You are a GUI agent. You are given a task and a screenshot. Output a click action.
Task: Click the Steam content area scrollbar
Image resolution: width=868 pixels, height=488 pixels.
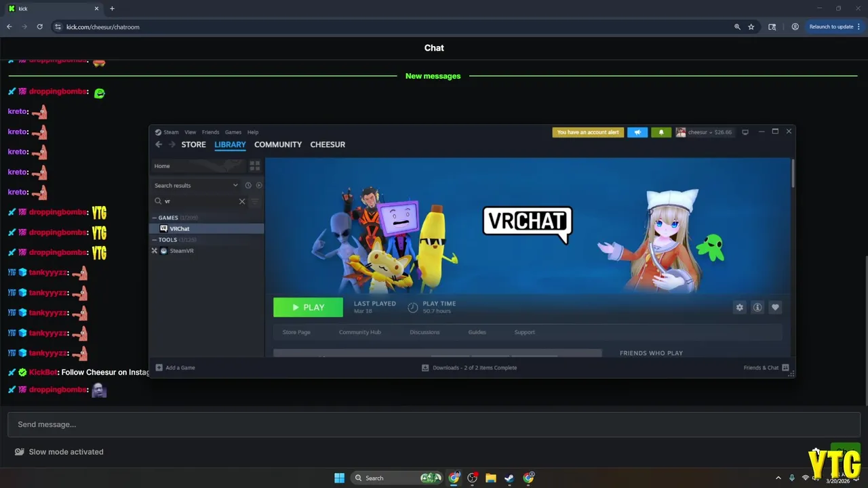pos(792,174)
